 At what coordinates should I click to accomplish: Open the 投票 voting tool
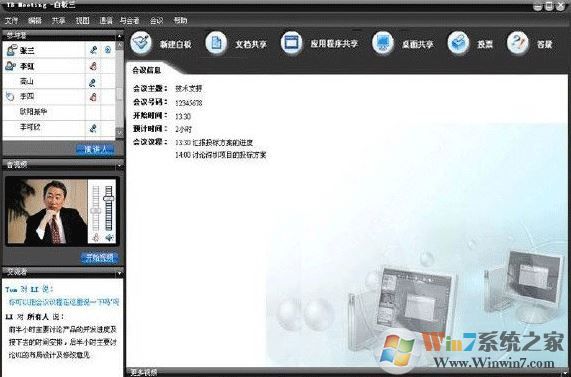click(458, 43)
